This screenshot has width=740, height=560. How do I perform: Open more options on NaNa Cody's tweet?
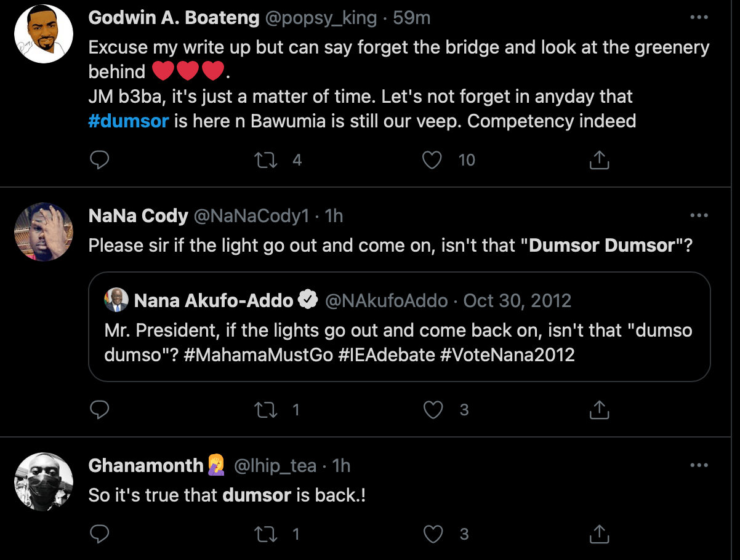699,216
